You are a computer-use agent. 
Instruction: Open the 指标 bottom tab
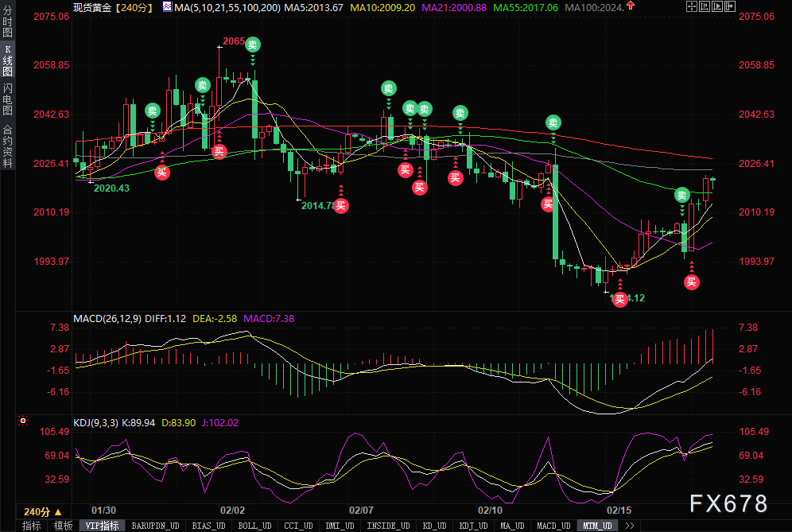point(31,526)
